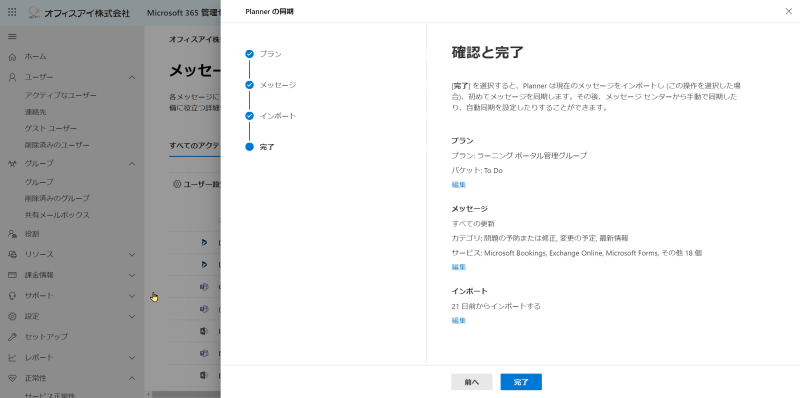The image size is (800, 398).
Task: Click the オフィスアイ company logo
Action: click(35, 12)
